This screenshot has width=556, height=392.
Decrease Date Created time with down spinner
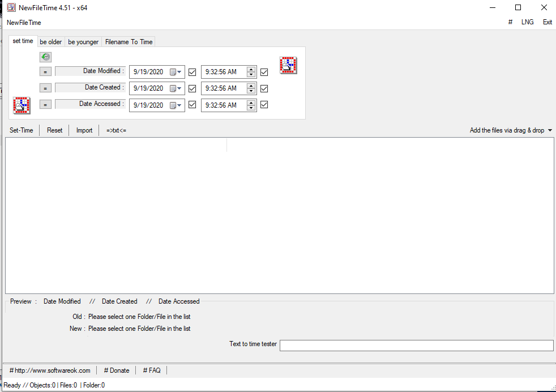point(251,91)
